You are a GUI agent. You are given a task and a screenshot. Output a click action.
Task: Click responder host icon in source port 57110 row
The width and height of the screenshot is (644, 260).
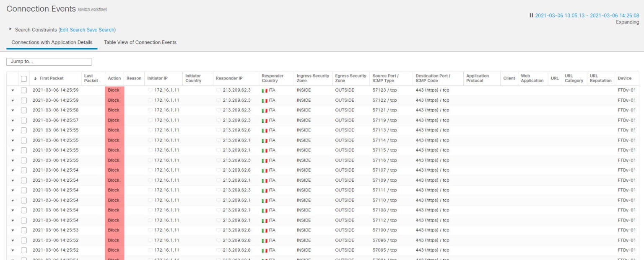(x=218, y=200)
